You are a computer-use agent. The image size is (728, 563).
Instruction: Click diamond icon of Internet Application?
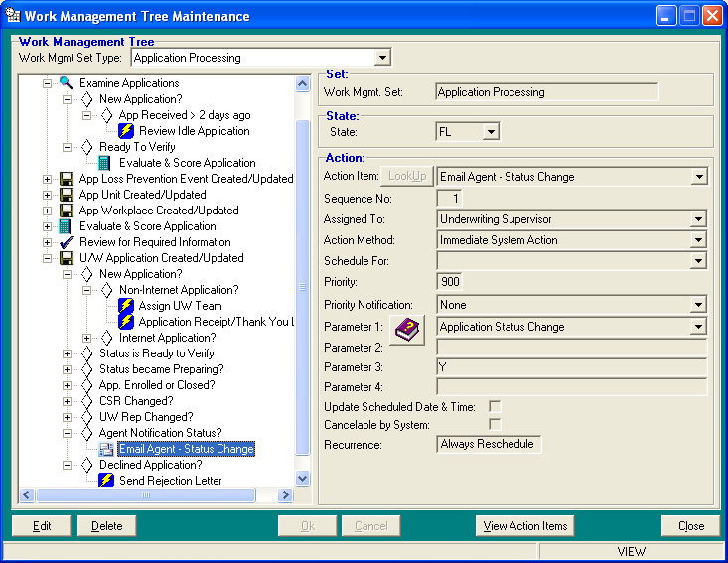[x=107, y=338]
